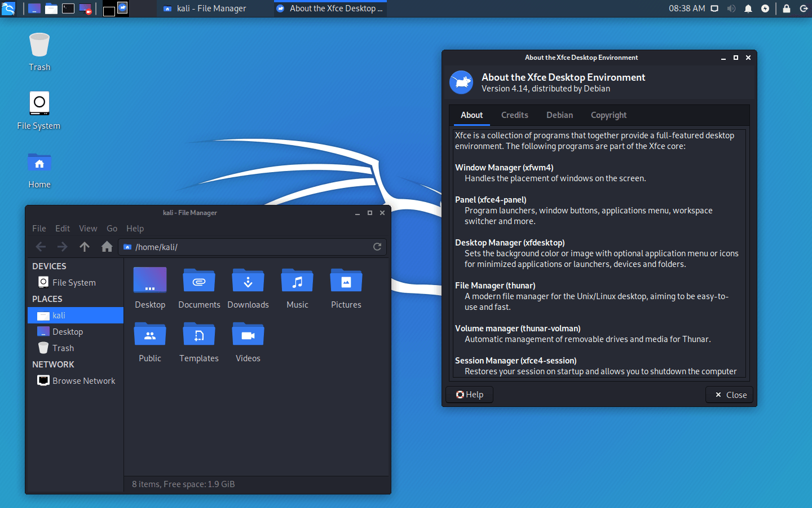
Task: Click 'Version 4.14, distributed by Debian' text
Action: [546, 89]
